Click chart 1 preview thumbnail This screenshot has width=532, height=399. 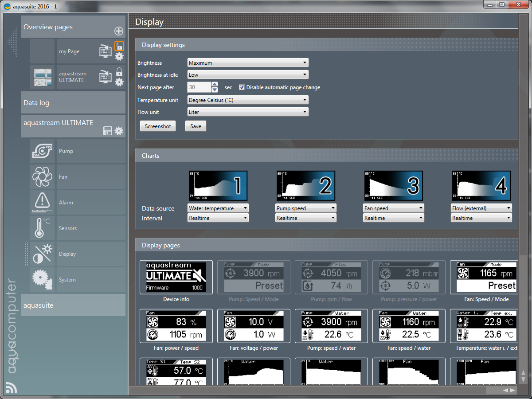point(218,186)
